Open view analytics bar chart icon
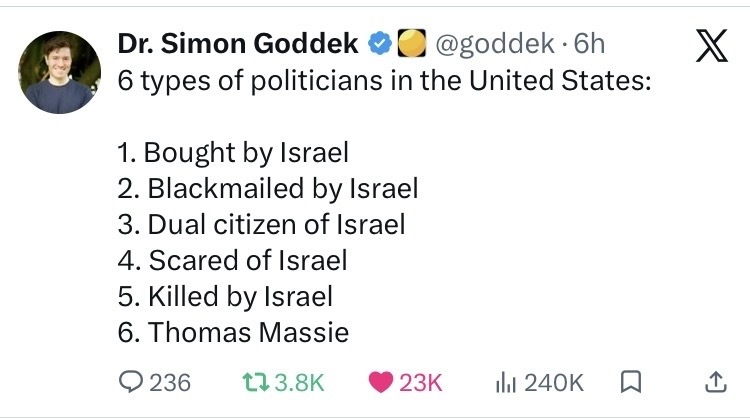The width and height of the screenshot is (750, 419). [508, 381]
